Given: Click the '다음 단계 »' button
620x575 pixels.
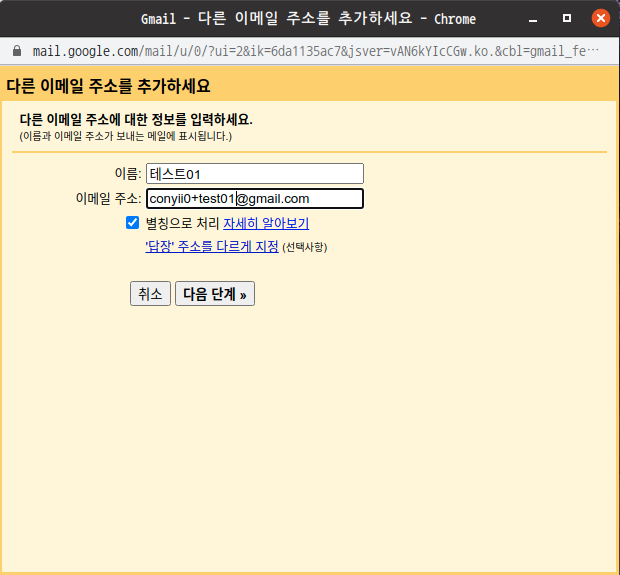Looking at the screenshot, I should click(x=215, y=293).
